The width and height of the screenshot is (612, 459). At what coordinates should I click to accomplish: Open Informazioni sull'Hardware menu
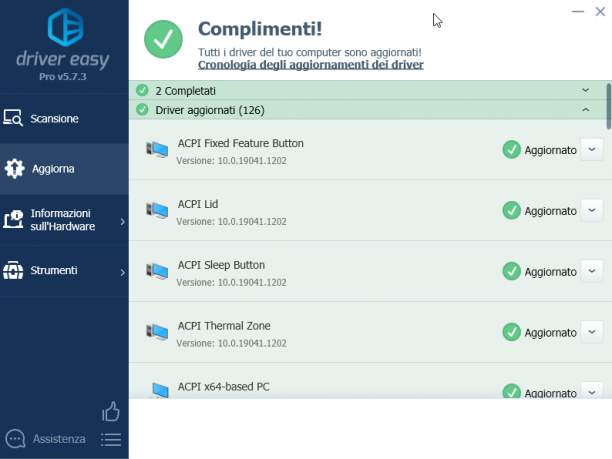[x=64, y=220]
